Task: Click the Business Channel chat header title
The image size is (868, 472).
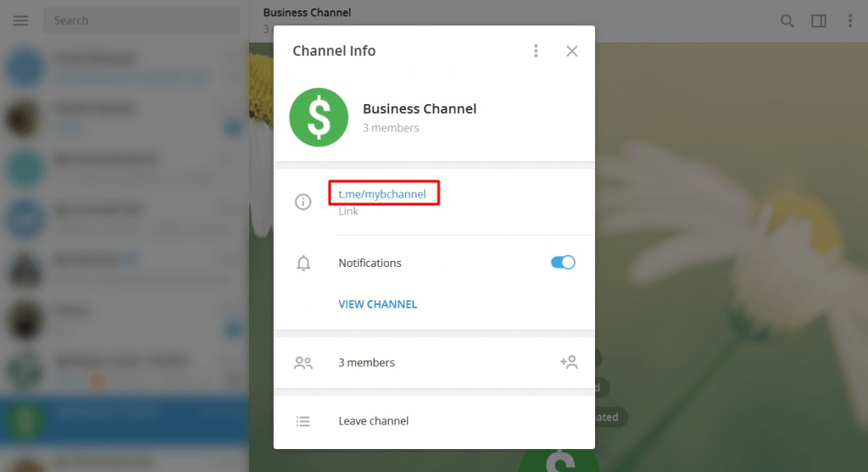Action: click(x=307, y=12)
